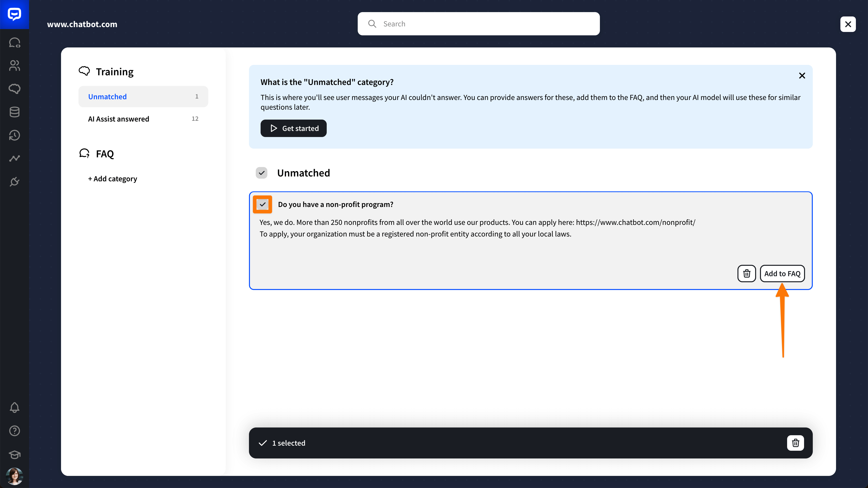Click the 'What is the Unmatched category?' heading
Screen dimensions: 868x488
[x=327, y=82]
